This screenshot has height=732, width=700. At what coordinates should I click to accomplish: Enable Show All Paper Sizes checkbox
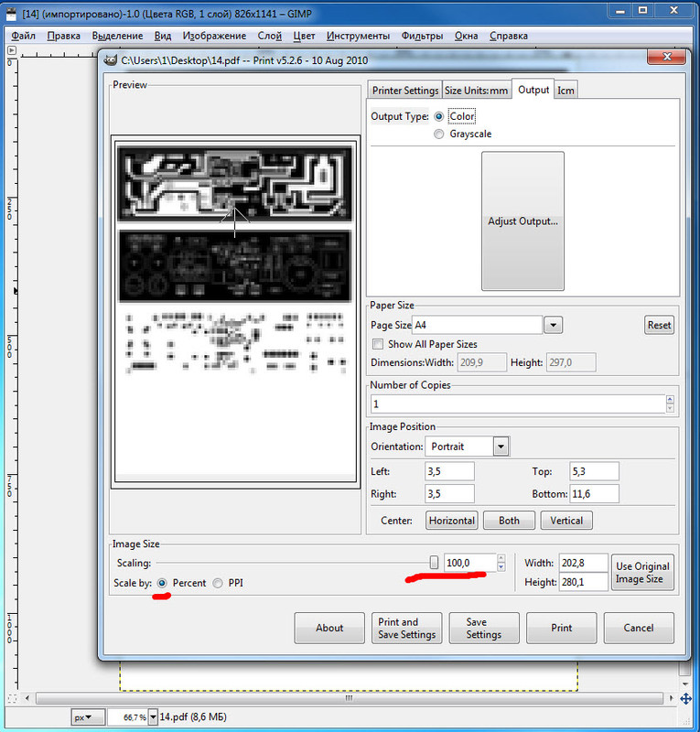(x=378, y=344)
